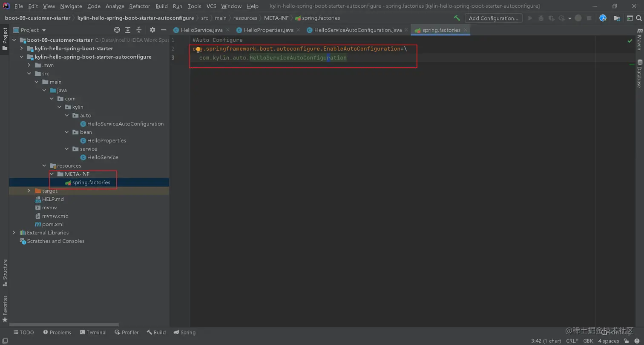Click the blue help globe toolbar icon
644x345 pixels.
(603, 18)
